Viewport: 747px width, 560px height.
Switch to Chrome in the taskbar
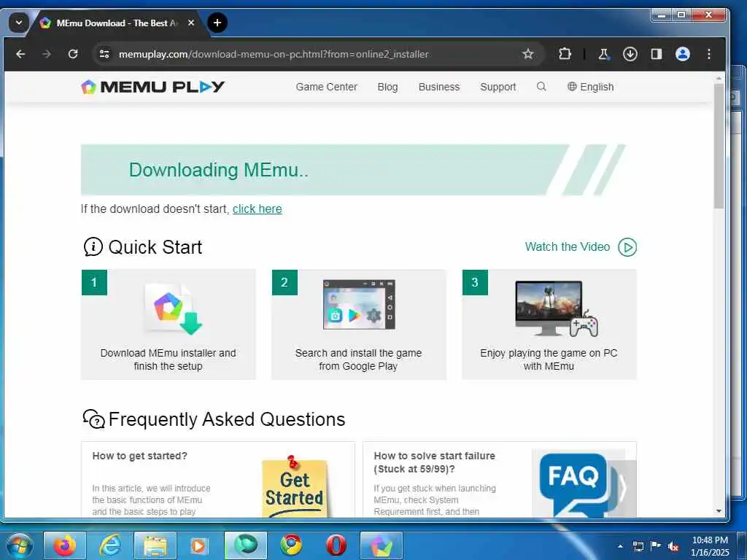click(290, 545)
